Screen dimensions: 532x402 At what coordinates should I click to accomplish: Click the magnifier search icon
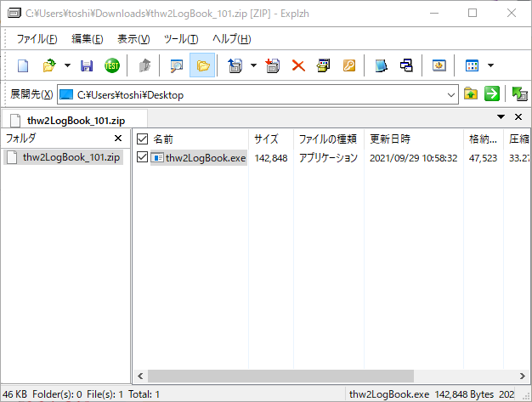point(177,65)
